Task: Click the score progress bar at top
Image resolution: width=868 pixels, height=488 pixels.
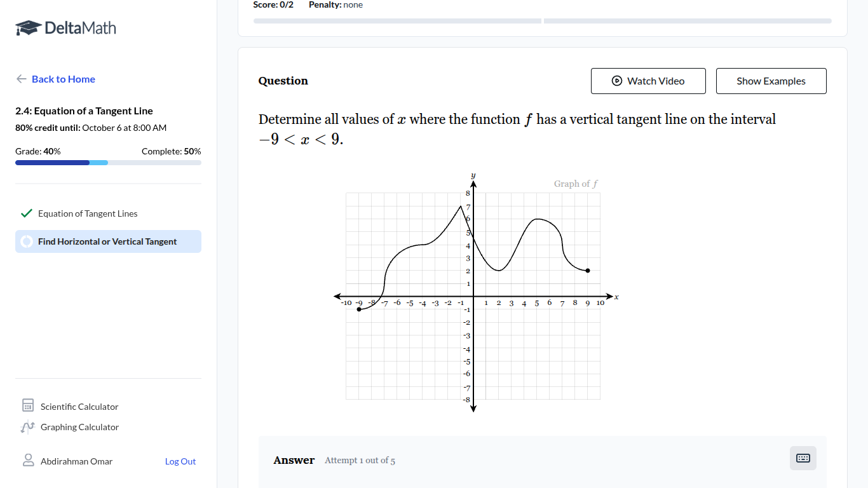Action: pyautogui.click(x=542, y=21)
